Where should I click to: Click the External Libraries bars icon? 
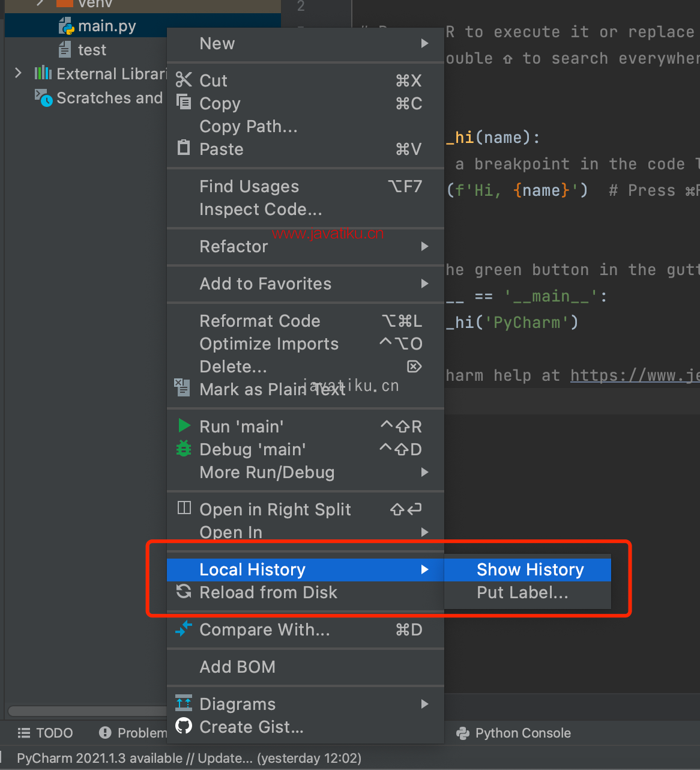click(x=43, y=73)
